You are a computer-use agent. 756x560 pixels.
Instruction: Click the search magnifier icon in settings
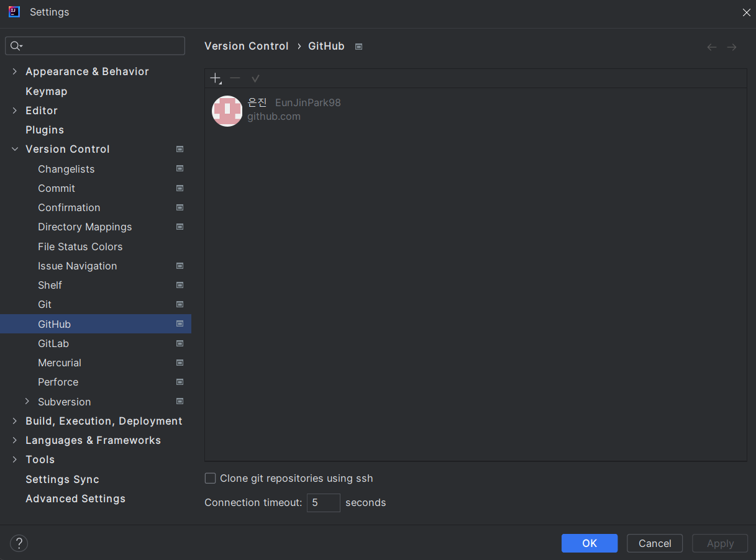16,46
